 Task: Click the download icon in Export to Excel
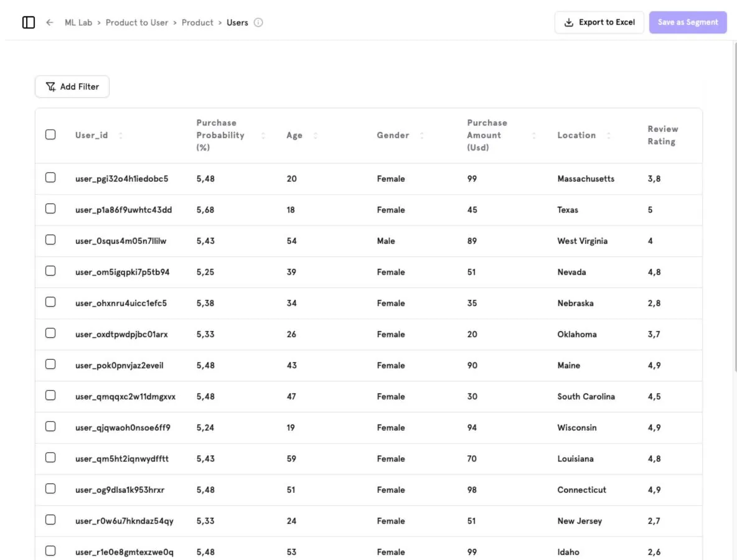click(569, 22)
